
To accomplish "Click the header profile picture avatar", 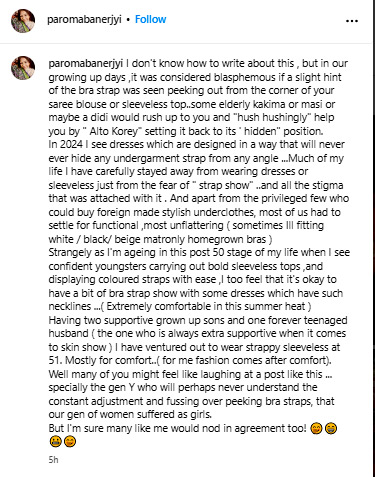I will [x=23, y=21].
